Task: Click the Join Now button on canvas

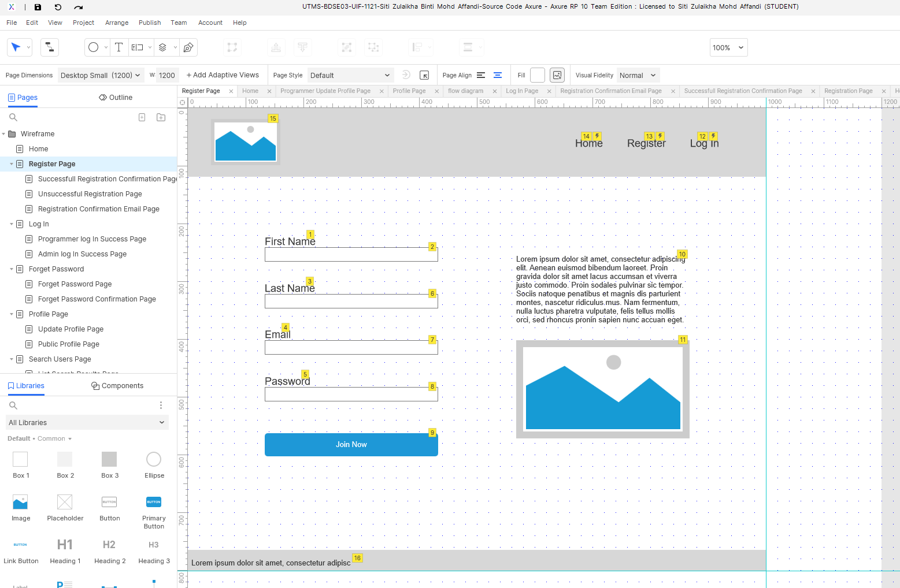Action: 351,445
